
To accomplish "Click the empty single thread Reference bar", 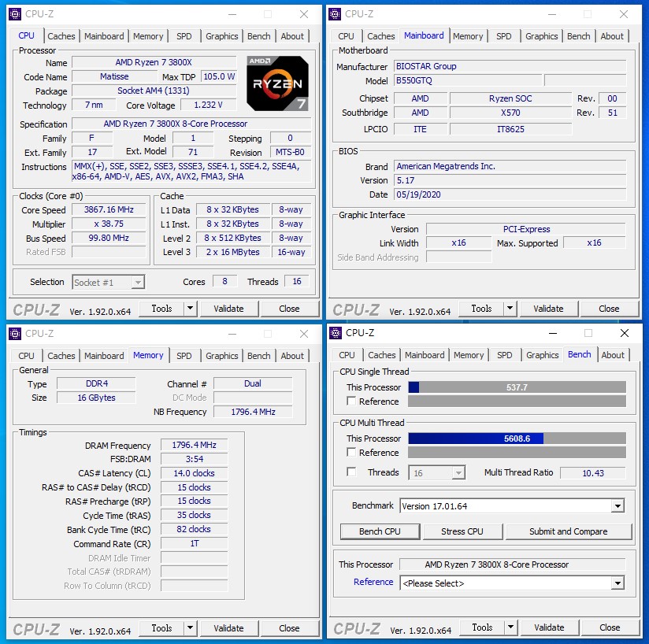I will point(517,402).
